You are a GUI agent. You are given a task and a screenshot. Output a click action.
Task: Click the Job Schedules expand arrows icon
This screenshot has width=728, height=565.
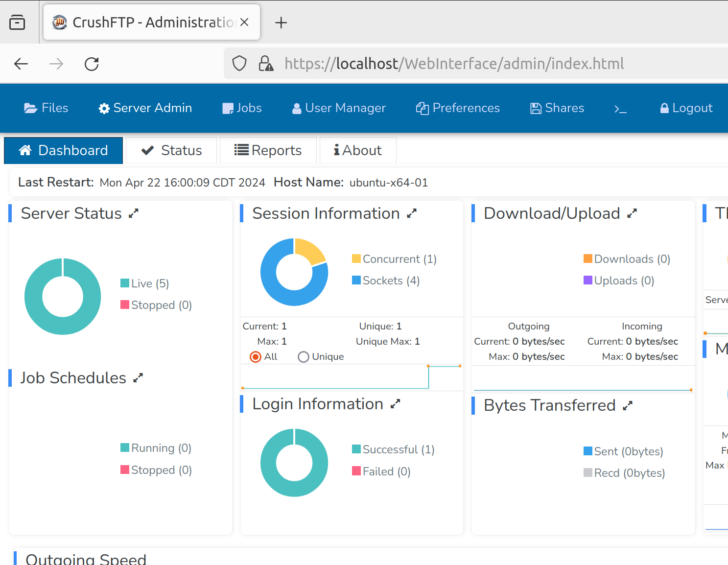coord(138,378)
